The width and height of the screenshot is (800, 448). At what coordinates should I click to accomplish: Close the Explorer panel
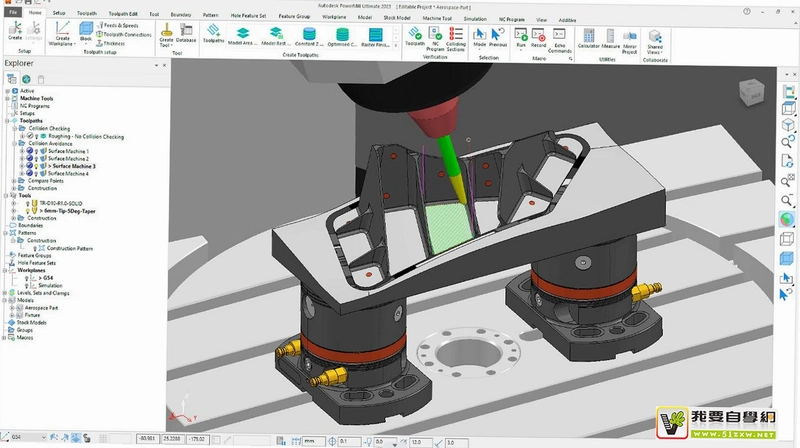click(164, 65)
